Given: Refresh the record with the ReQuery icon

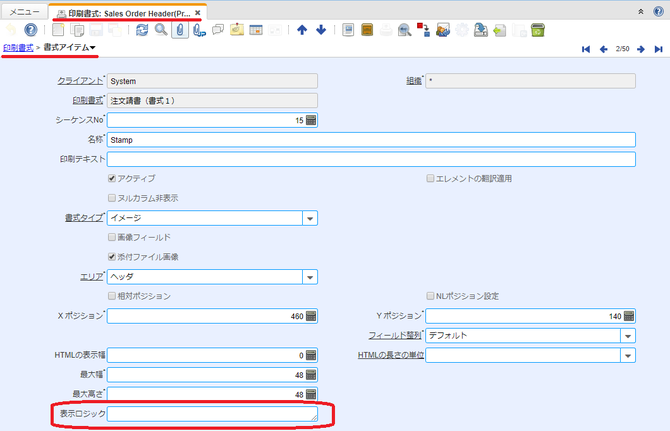Looking at the screenshot, I should tap(142, 30).
